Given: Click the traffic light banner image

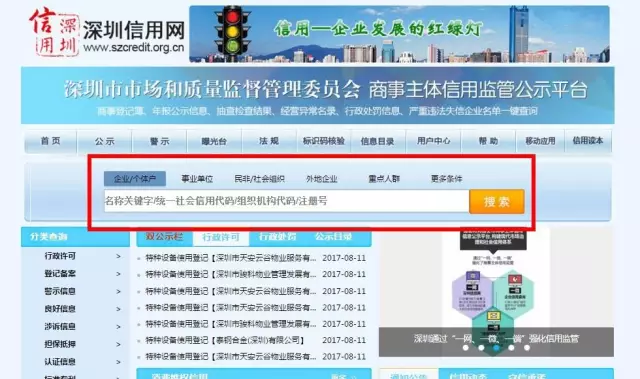Looking at the screenshot, I should [x=399, y=34].
